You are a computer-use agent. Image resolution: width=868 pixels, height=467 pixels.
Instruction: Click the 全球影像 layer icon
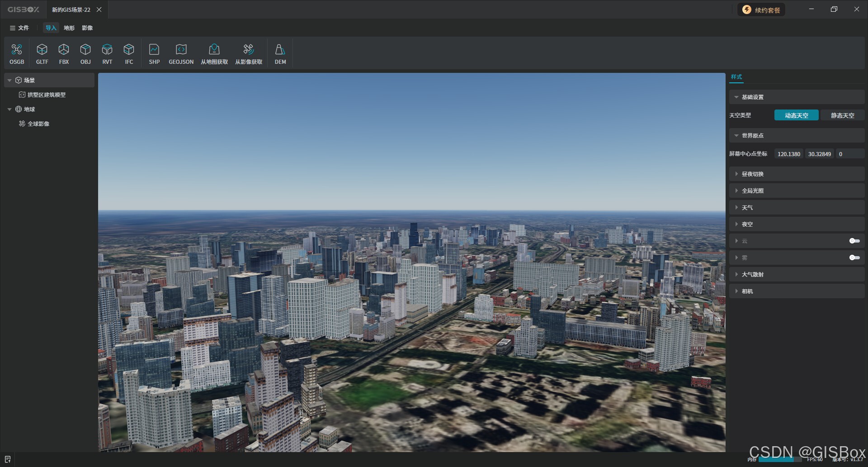[x=22, y=124]
